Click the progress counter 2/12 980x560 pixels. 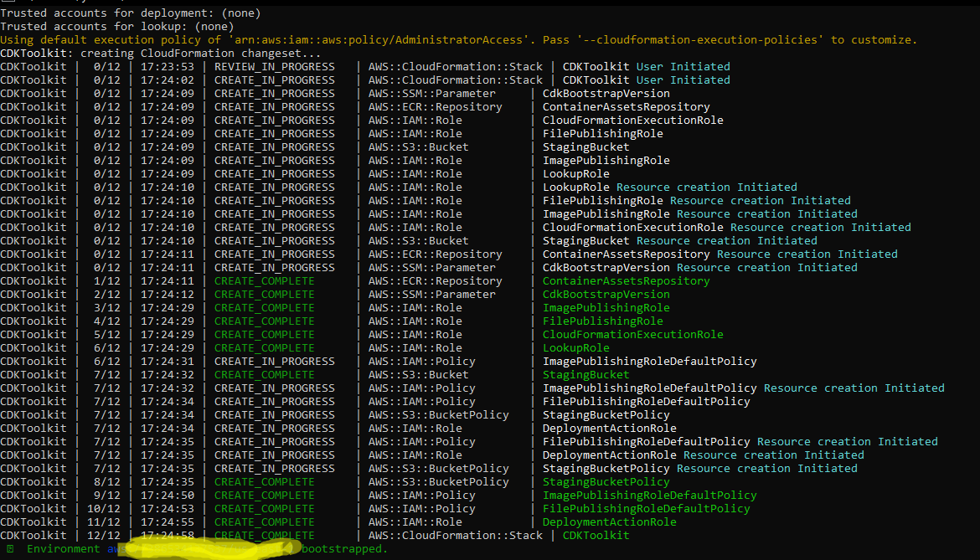[x=107, y=294]
